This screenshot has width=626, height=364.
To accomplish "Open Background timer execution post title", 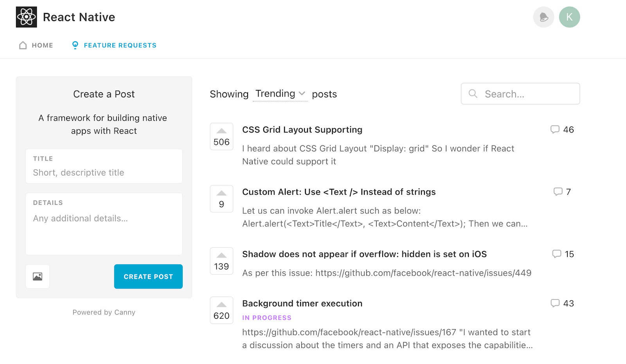I will (302, 303).
